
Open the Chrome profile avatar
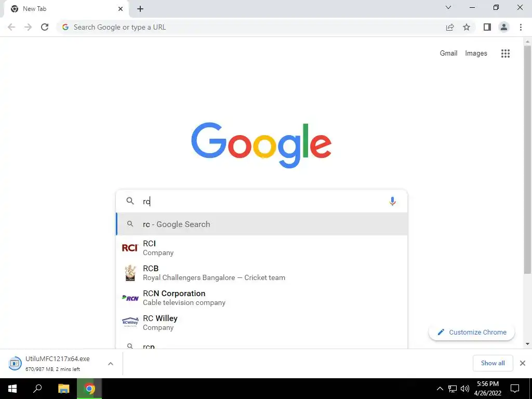(504, 27)
